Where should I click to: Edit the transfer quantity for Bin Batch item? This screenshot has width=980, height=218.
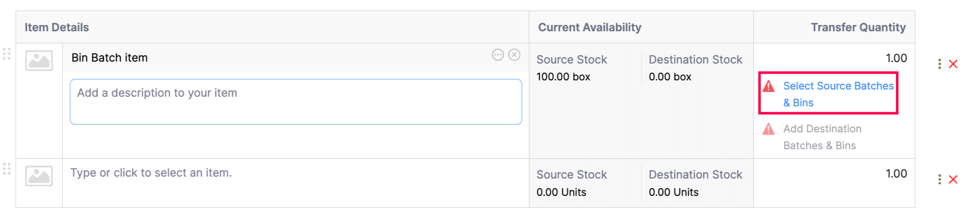click(865, 58)
